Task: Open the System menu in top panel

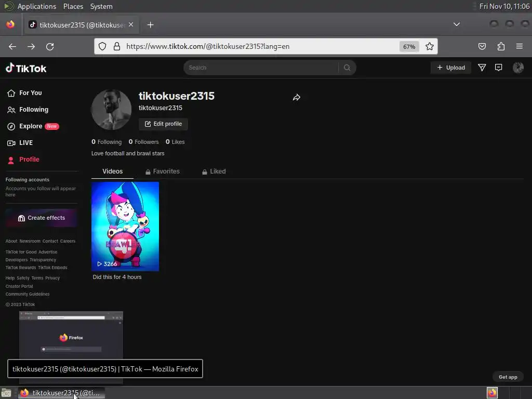Action: click(x=101, y=6)
